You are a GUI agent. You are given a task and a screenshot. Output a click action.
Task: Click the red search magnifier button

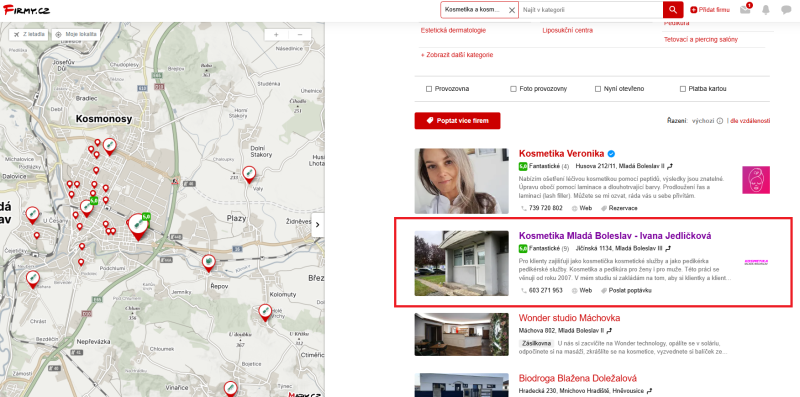[672, 10]
